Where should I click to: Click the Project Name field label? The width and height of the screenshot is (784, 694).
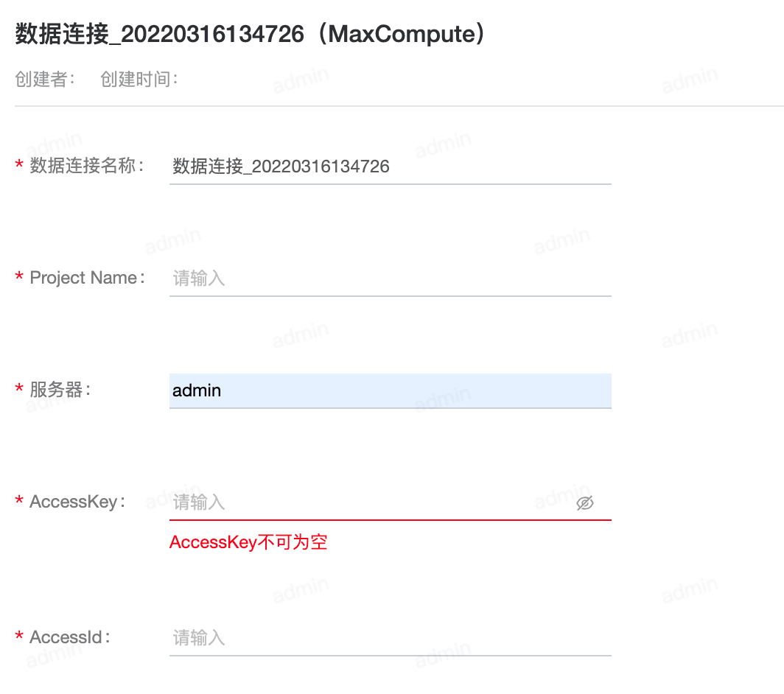click(x=88, y=278)
